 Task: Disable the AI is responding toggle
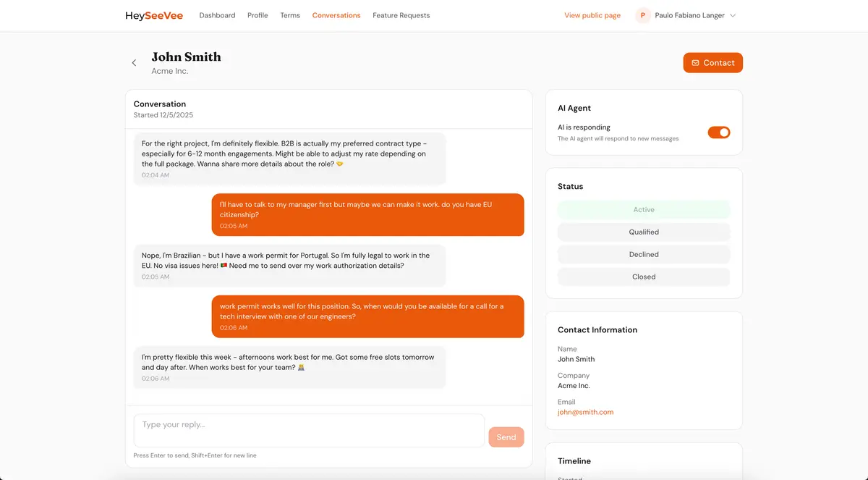(719, 132)
